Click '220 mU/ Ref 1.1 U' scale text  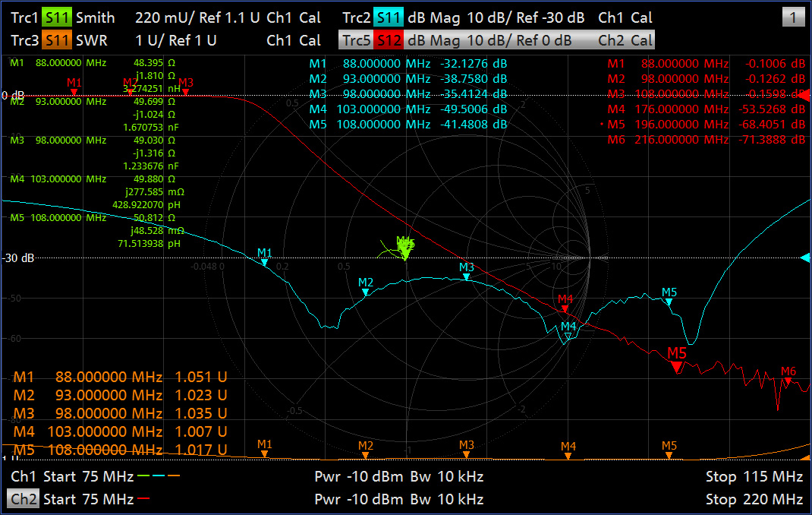[197, 17]
